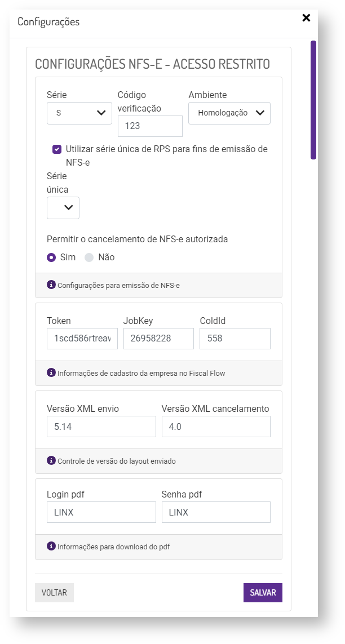This screenshot has width=345, height=644.
Task: Click info icon next to Fiscal Flow note
Action: (x=51, y=372)
